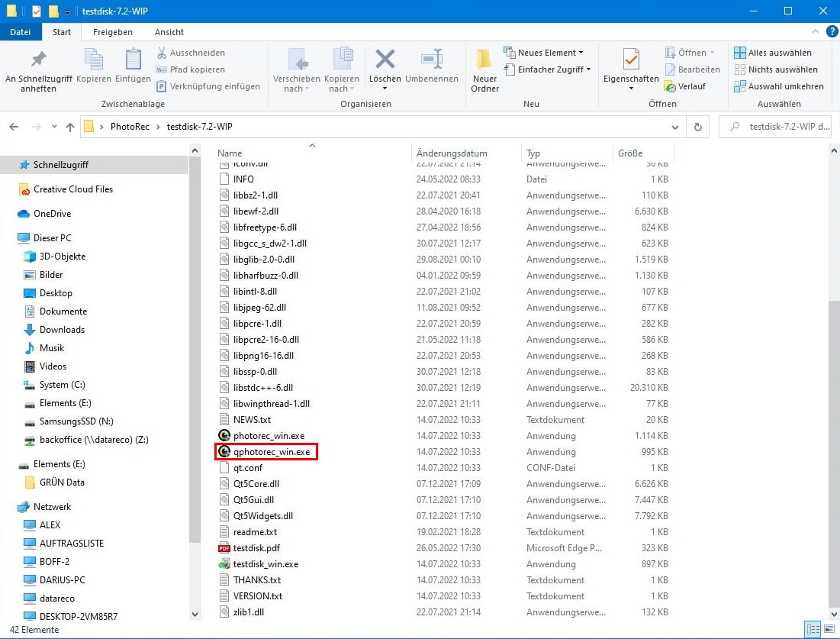This screenshot has width=840, height=639.
Task: Open Neues Element dropdown
Action: pos(543,53)
